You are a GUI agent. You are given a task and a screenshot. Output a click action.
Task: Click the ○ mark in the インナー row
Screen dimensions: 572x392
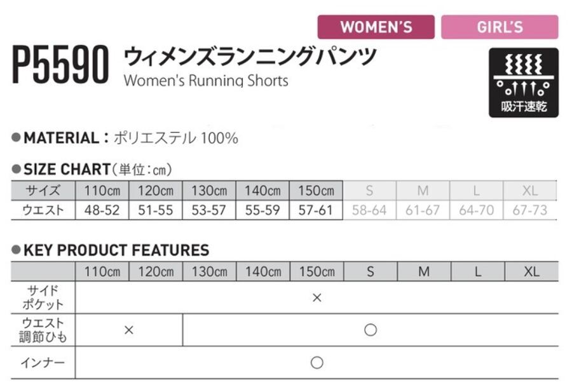pyautogui.click(x=317, y=363)
